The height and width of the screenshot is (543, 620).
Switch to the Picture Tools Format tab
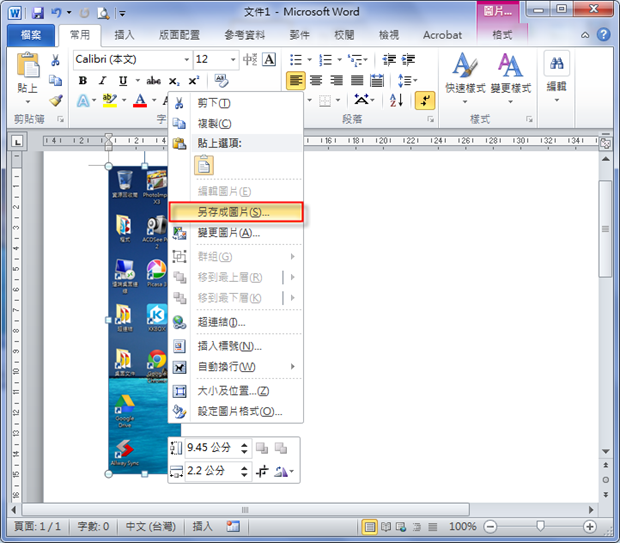click(x=502, y=35)
